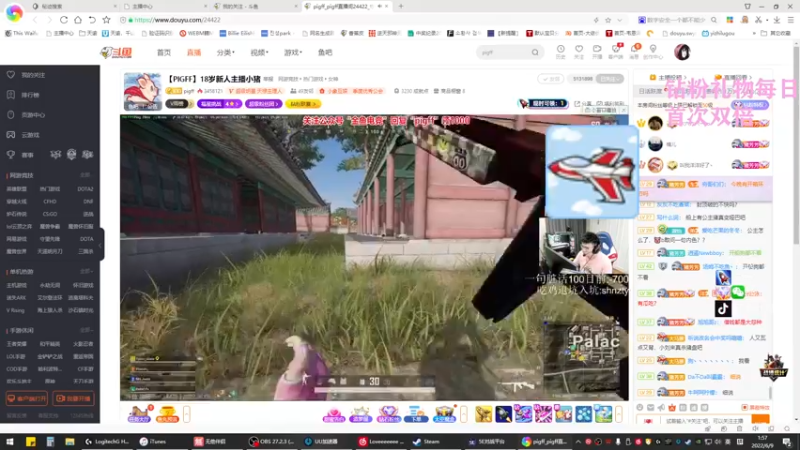The height and width of the screenshot is (450, 800).
Task: Select the 直播 navigation tab
Action: pyautogui.click(x=194, y=53)
